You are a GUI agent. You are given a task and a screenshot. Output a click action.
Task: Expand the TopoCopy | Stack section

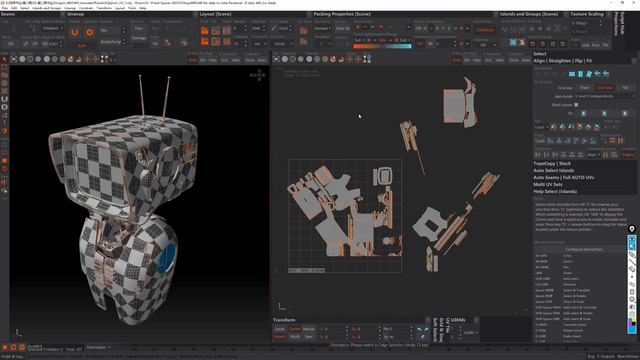552,164
